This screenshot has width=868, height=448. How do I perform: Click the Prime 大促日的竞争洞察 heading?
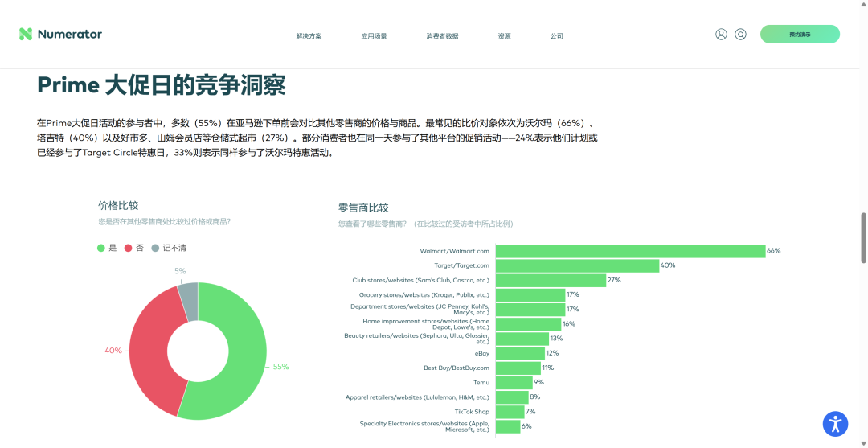(x=161, y=85)
